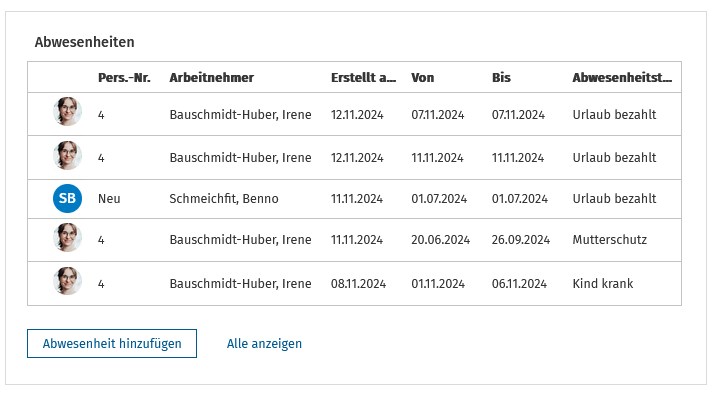This screenshot has width=715, height=396.
Task: Sort by the Von column header
Action: tap(423, 78)
